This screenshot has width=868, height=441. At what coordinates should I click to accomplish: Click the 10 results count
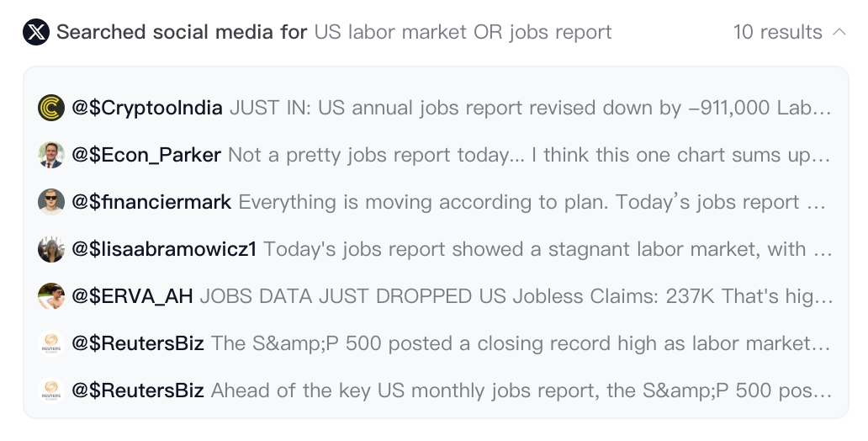pos(777,33)
